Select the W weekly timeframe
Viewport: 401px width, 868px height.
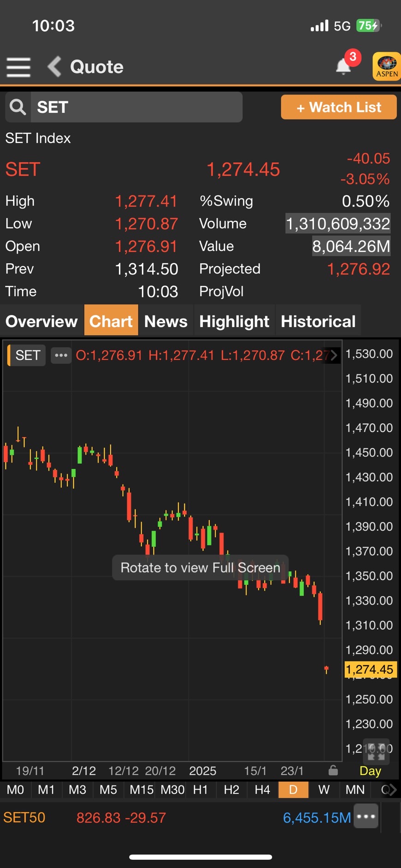(x=324, y=790)
